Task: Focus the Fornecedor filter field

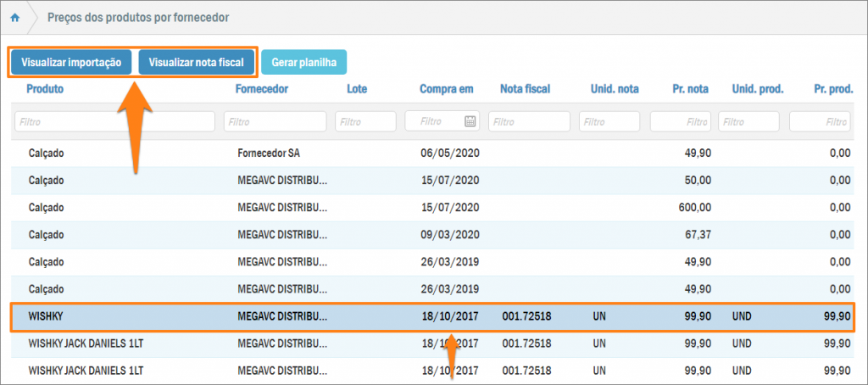Action: (x=275, y=122)
